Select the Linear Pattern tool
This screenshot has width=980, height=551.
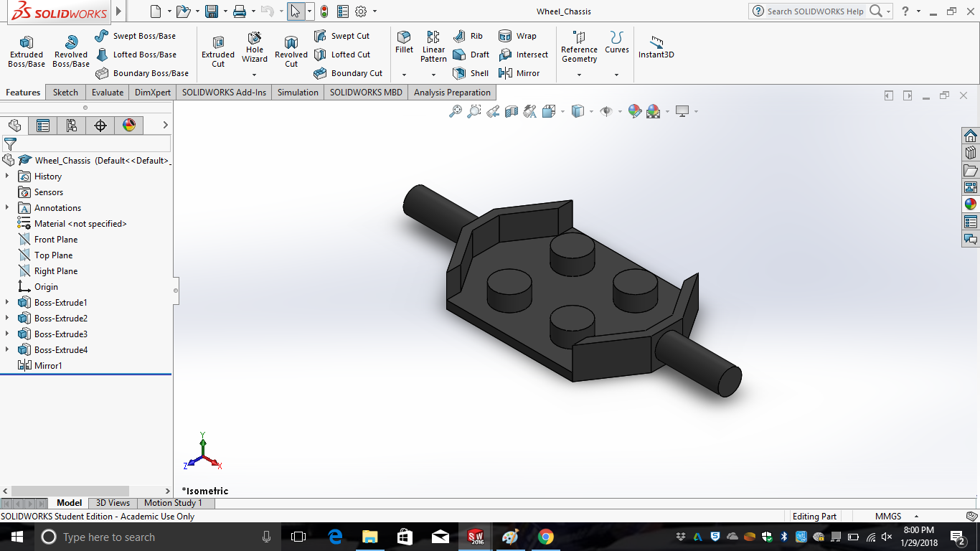433,47
